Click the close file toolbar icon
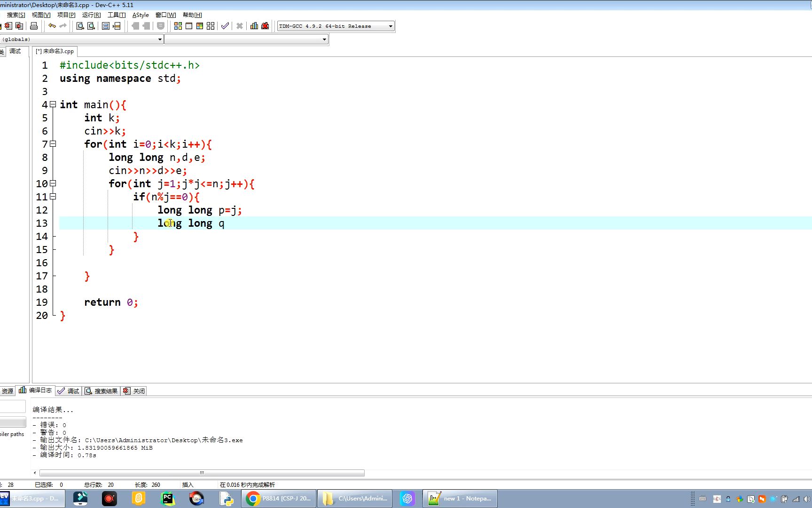The height and width of the screenshot is (508, 812). 8,26
